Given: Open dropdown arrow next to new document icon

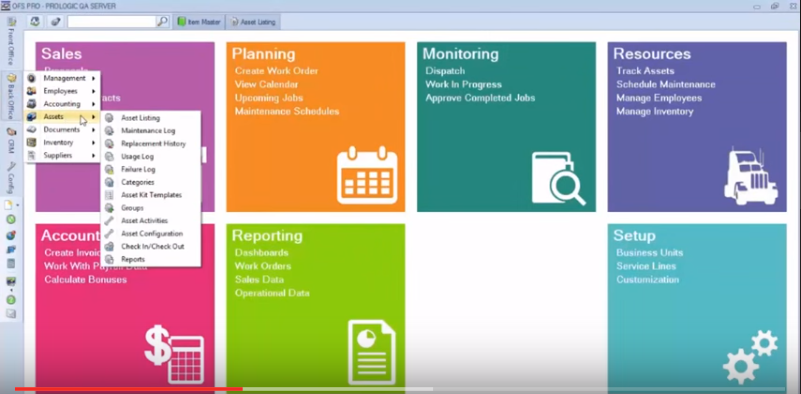Looking at the screenshot, I should (x=17, y=205).
